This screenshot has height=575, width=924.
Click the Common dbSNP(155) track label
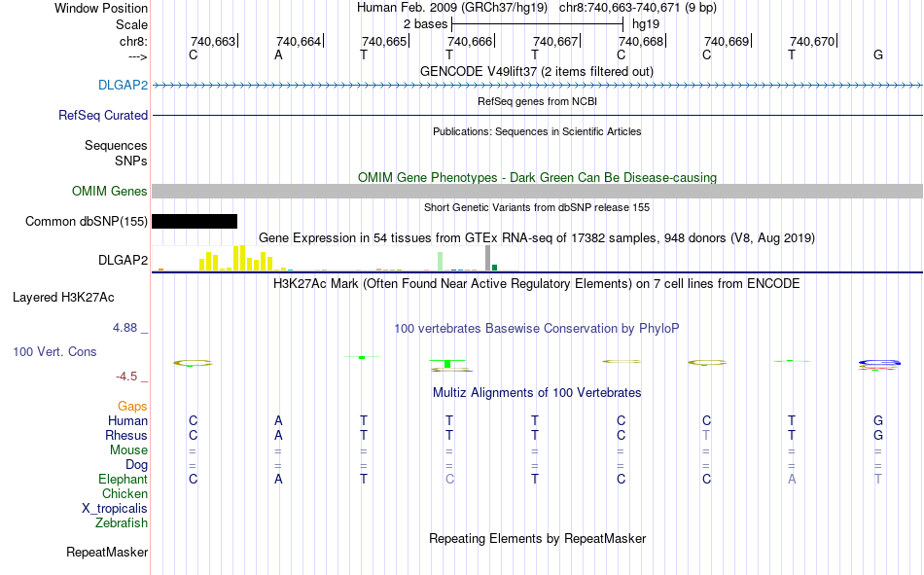[86, 221]
